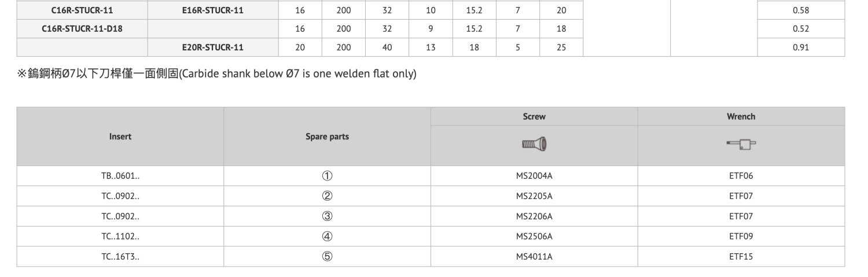Click model C16R-STUCR-11-D18 cell
This screenshot has width=868, height=277.
83,29
